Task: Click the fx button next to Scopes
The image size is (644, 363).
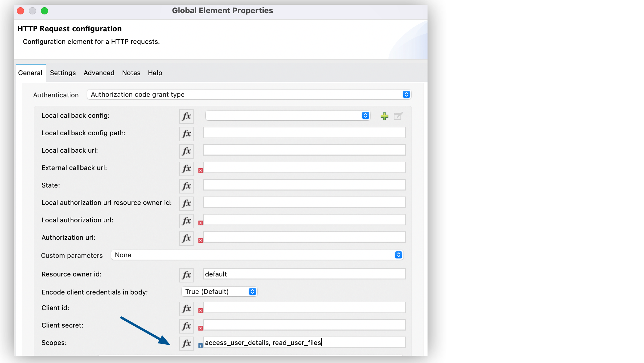Action: (186, 343)
